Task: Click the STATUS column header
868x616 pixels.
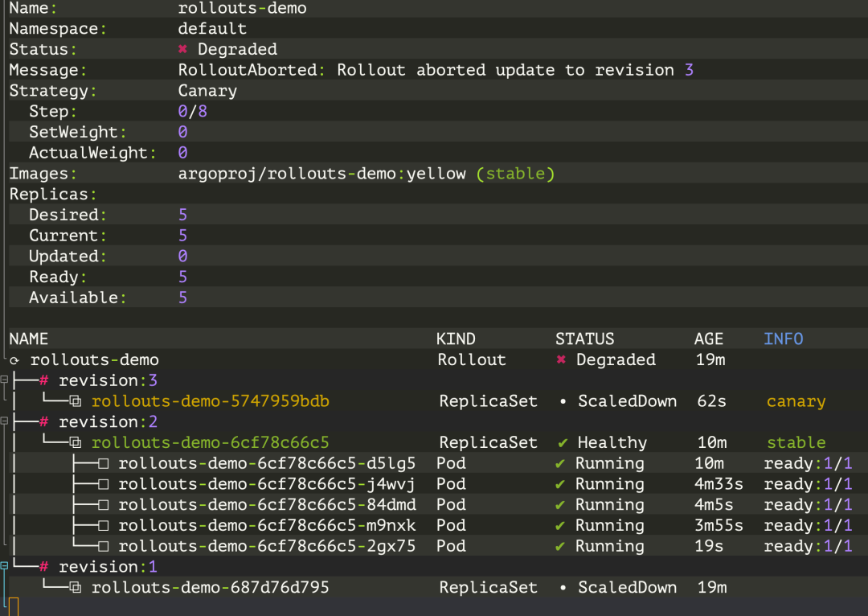Action: 585,339
